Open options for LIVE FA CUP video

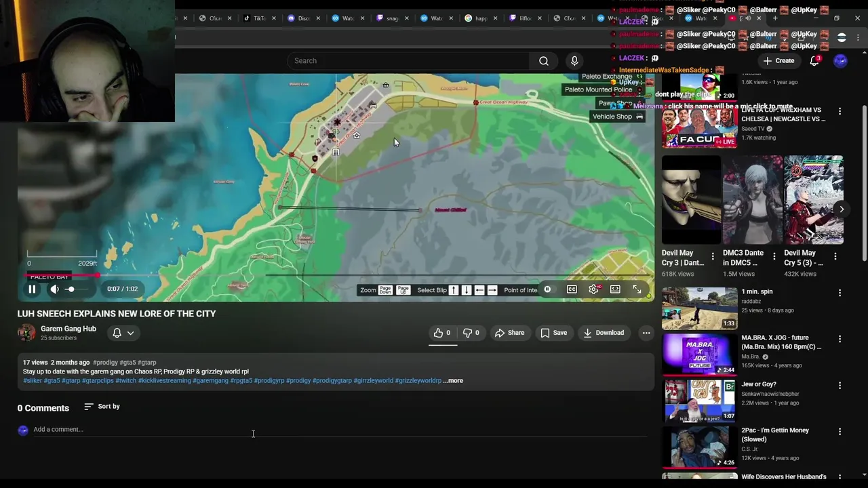point(840,111)
